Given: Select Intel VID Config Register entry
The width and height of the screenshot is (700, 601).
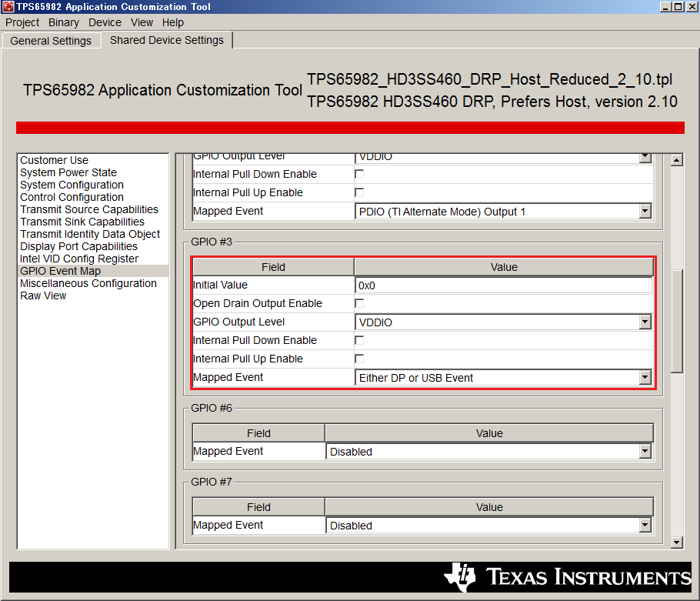Looking at the screenshot, I should (79, 259).
